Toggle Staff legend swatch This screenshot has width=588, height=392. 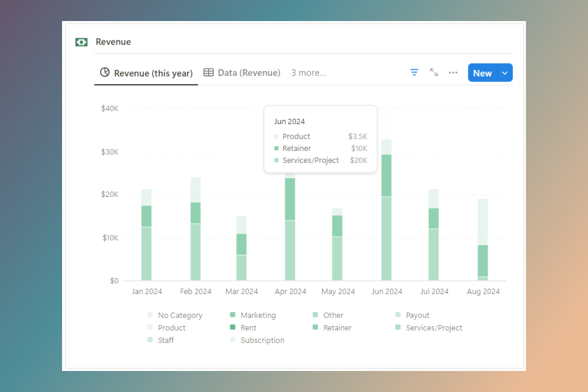[x=150, y=340]
